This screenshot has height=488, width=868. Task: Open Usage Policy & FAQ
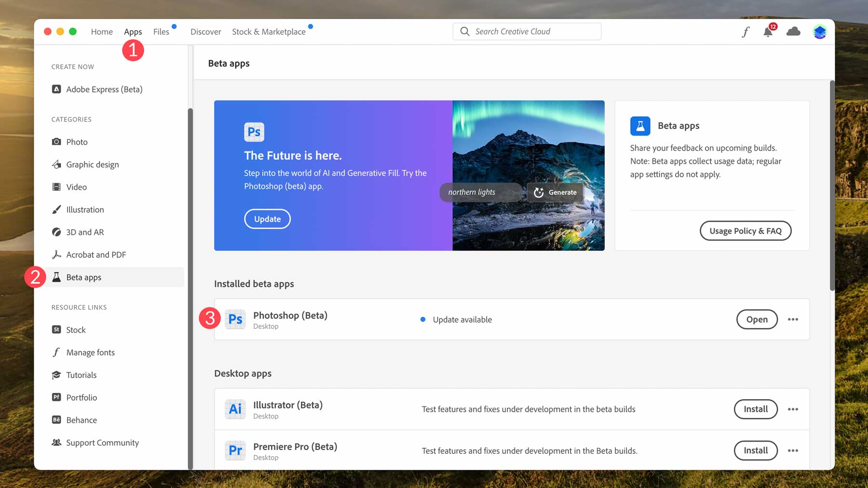(x=746, y=231)
